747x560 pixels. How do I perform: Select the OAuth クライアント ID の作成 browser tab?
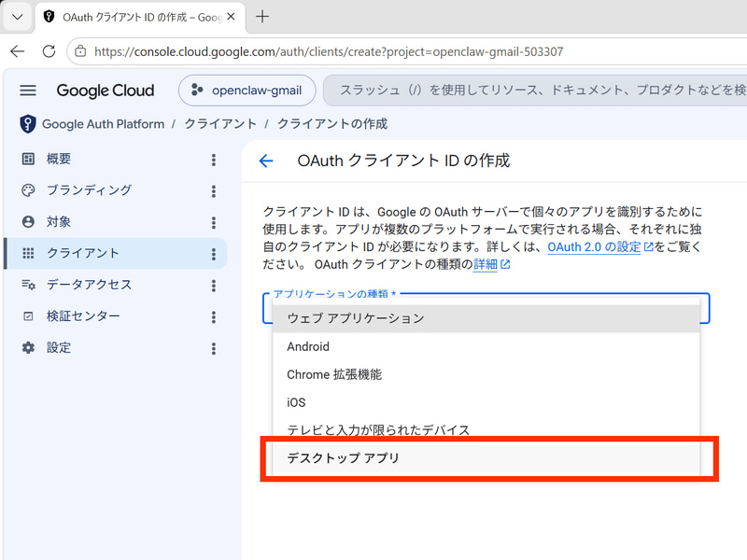[x=141, y=18]
